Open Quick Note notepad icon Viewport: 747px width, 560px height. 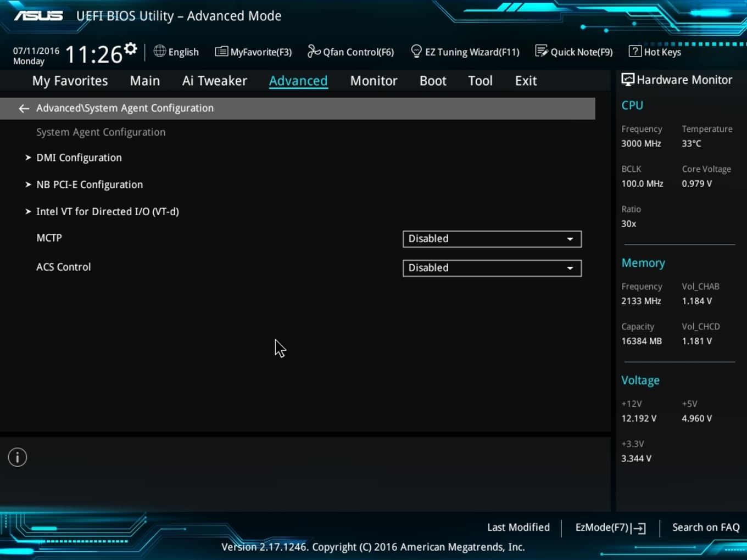(542, 51)
